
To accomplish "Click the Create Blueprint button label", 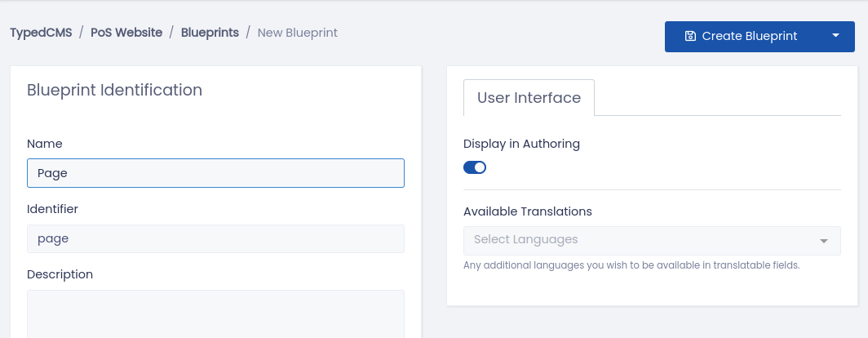I will (x=750, y=36).
